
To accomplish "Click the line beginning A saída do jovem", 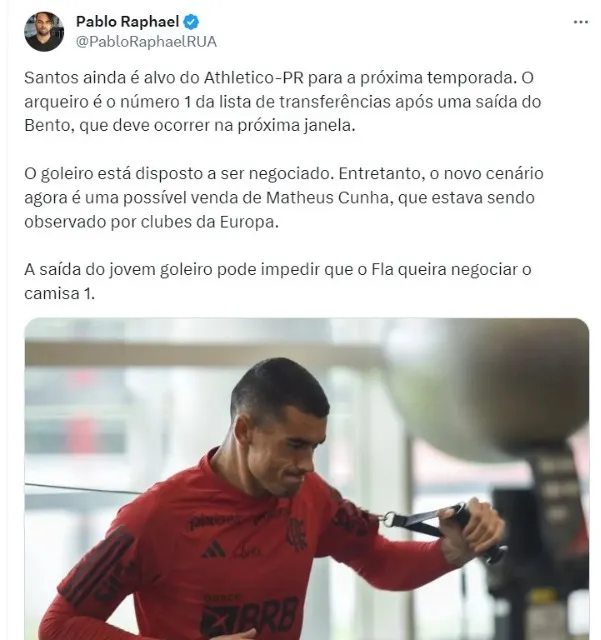I will point(278,269).
